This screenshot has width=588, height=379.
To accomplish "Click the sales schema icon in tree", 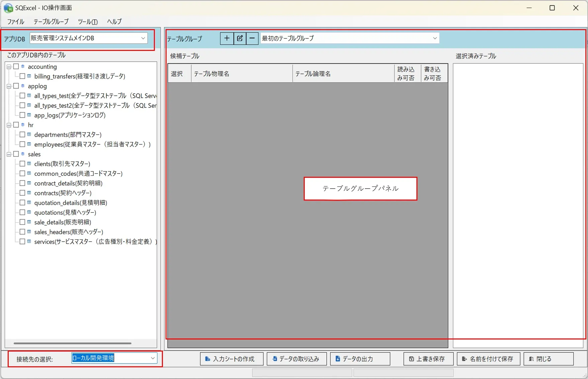I will [x=23, y=154].
